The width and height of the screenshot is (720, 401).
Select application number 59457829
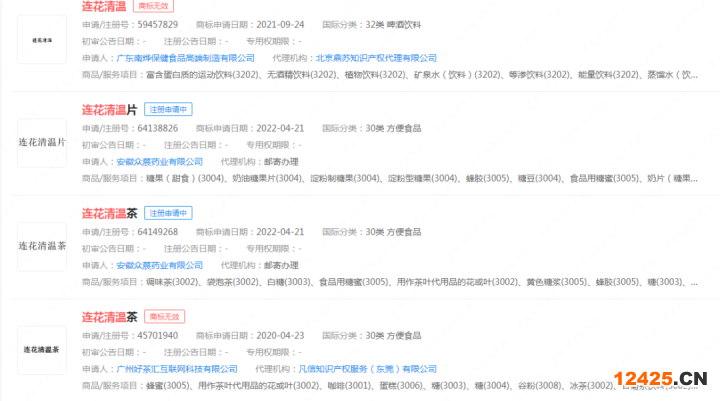(158, 25)
